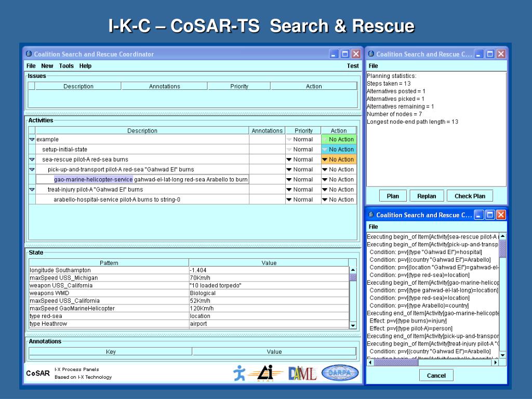
Task: Open the Tools menu
Action: pyautogui.click(x=66, y=66)
